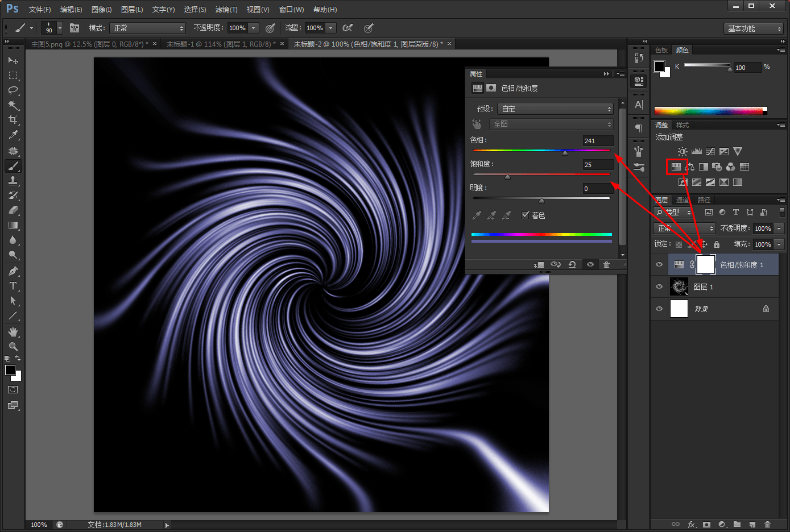Add a Levels adjustment

(697, 151)
